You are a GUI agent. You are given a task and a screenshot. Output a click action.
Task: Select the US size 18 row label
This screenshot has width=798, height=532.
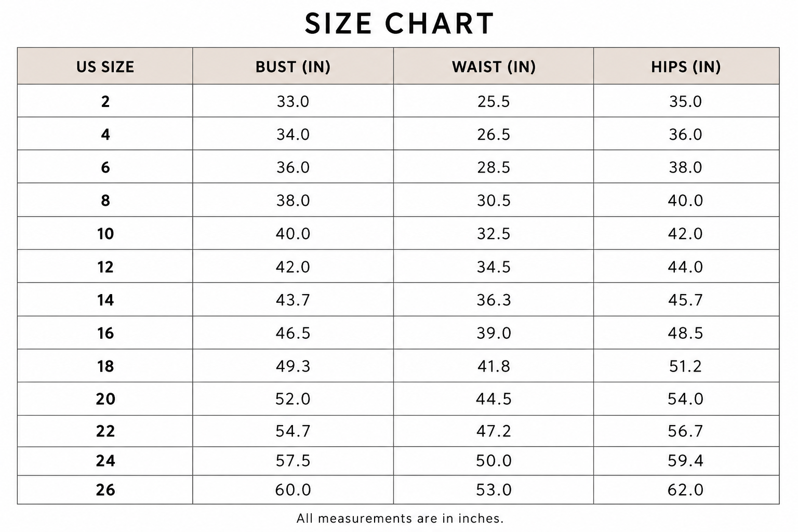(x=105, y=366)
